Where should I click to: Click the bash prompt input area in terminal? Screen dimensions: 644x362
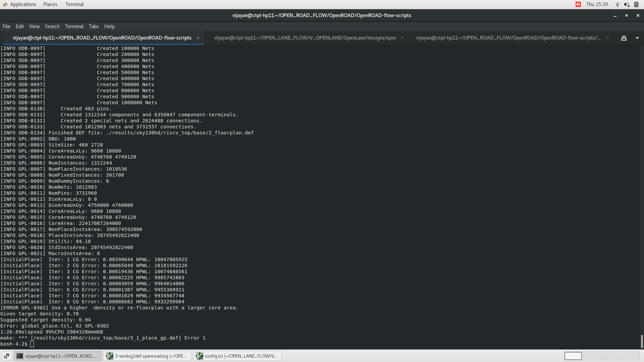pos(32,344)
